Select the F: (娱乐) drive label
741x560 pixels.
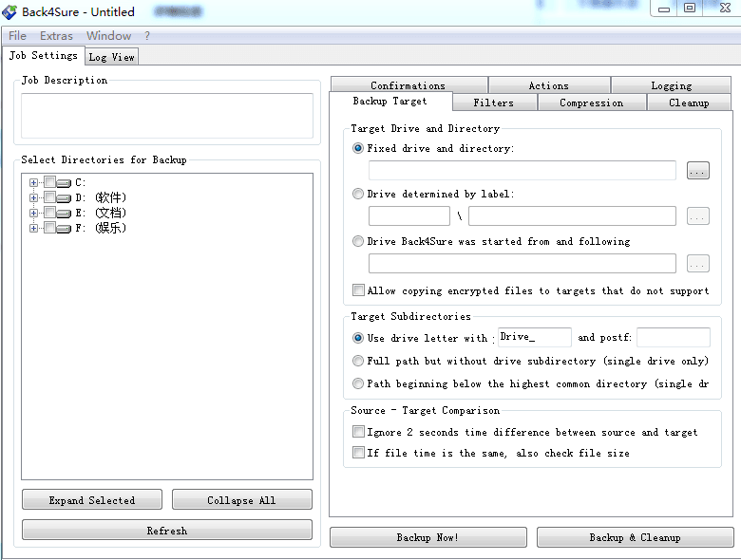click(101, 228)
